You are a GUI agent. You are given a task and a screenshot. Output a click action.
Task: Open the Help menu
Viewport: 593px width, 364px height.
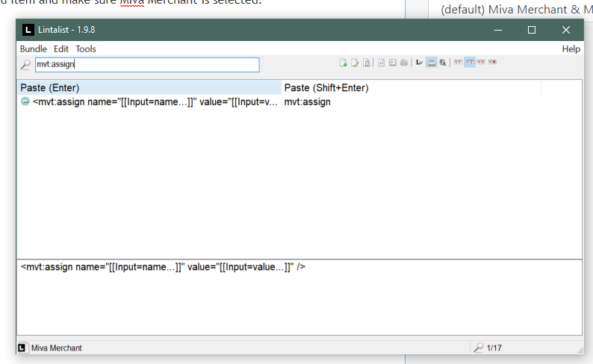pyautogui.click(x=571, y=48)
